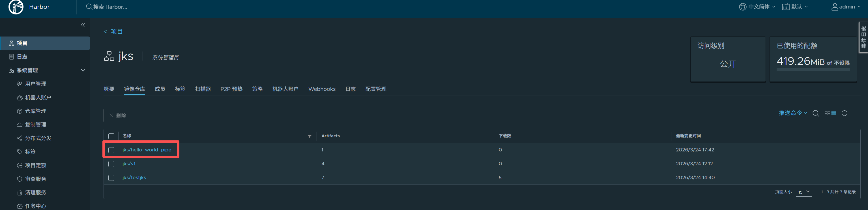Open the jks/hello_world_pipe repository link
The image size is (868, 210).
coord(147,150)
